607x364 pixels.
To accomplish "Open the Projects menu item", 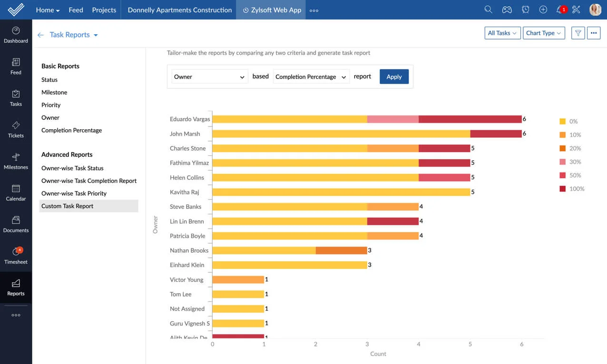I will pos(104,10).
